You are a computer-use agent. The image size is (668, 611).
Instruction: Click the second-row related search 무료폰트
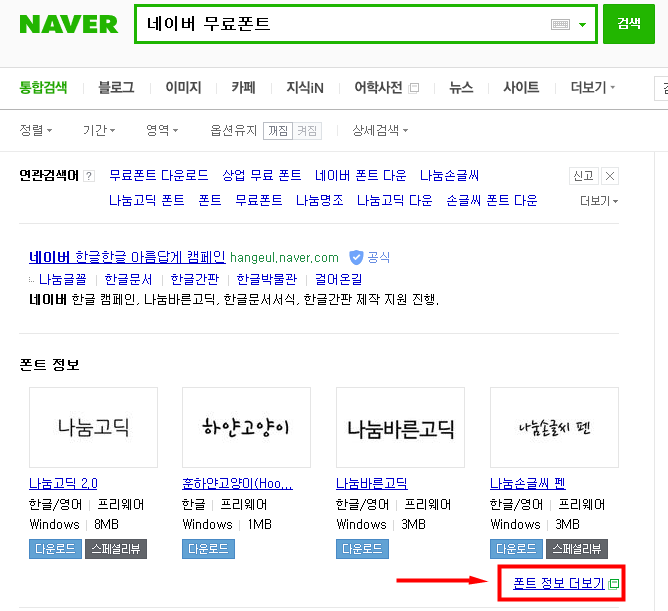[259, 200]
